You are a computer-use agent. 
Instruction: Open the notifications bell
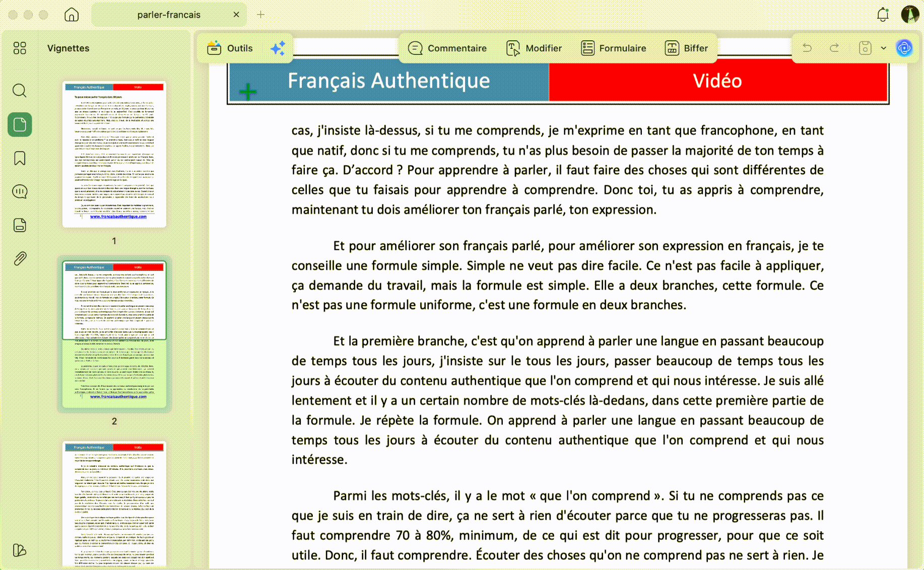point(883,15)
